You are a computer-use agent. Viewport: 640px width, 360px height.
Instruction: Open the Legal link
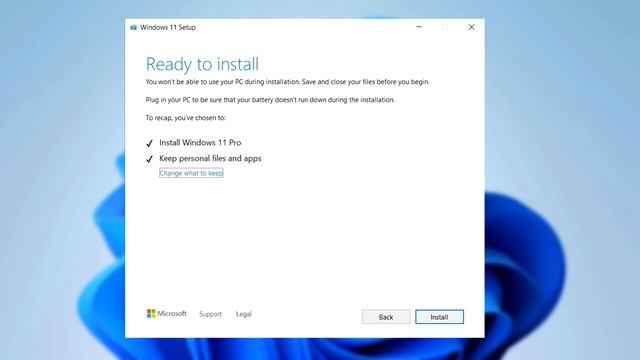244,314
